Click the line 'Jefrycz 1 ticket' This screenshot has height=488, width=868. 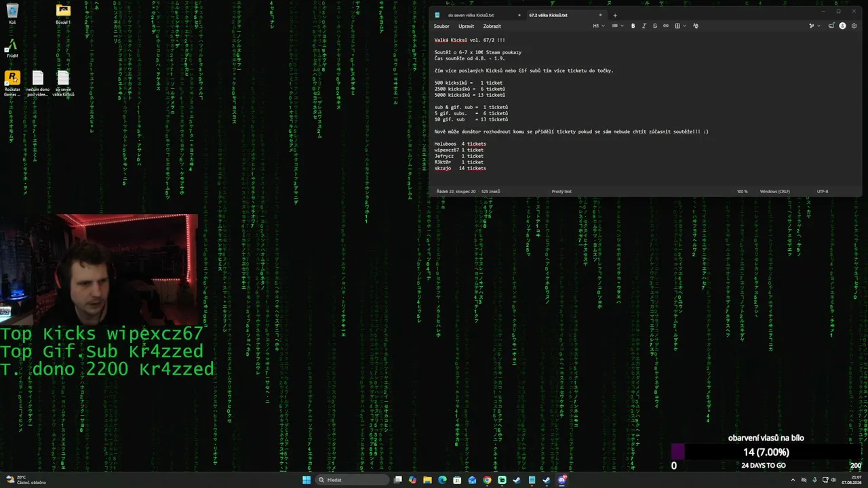(459, 156)
